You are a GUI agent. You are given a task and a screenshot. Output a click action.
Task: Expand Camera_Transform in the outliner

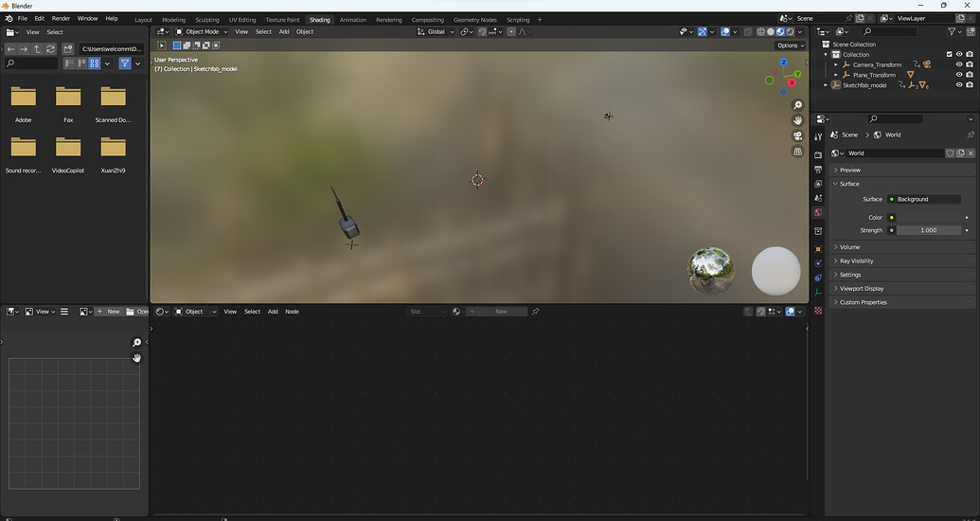836,64
